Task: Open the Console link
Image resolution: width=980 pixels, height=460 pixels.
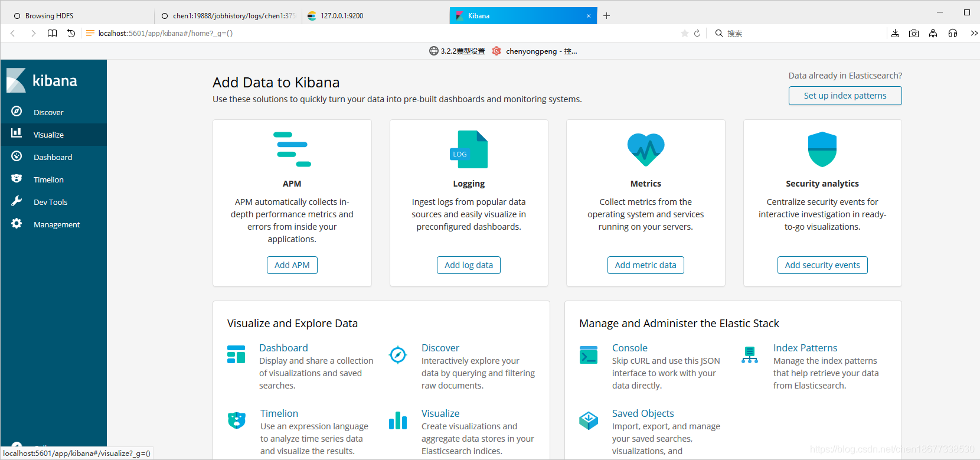Action: tap(630, 348)
